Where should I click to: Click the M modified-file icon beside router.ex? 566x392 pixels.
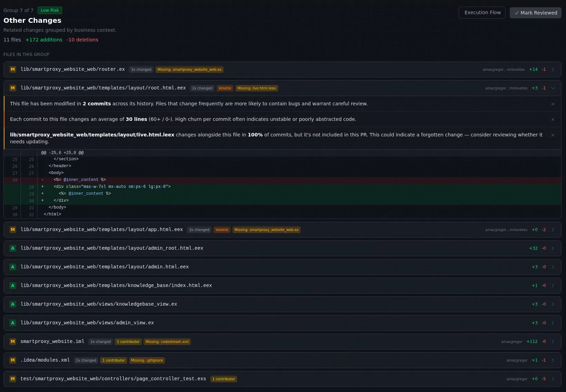(x=13, y=69)
